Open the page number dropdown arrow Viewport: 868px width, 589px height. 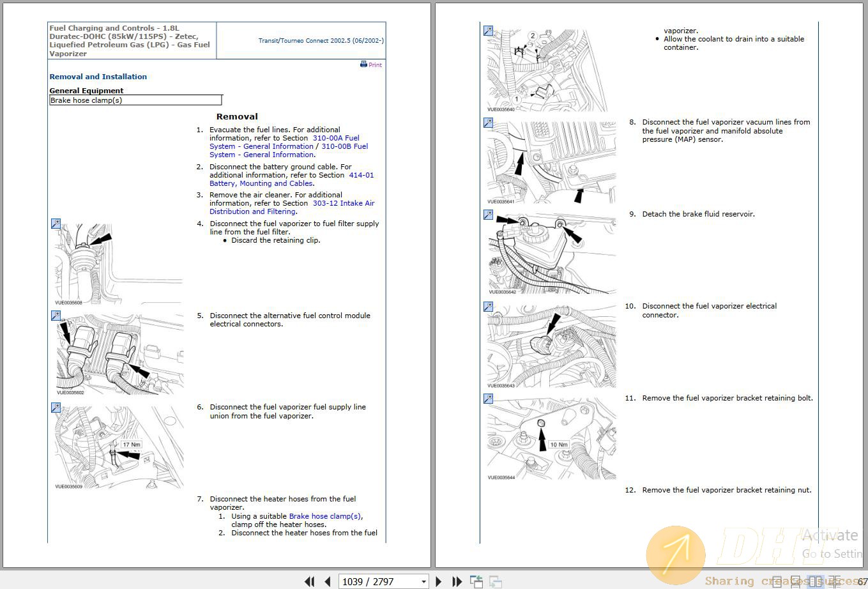pyautogui.click(x=423, y=581)
